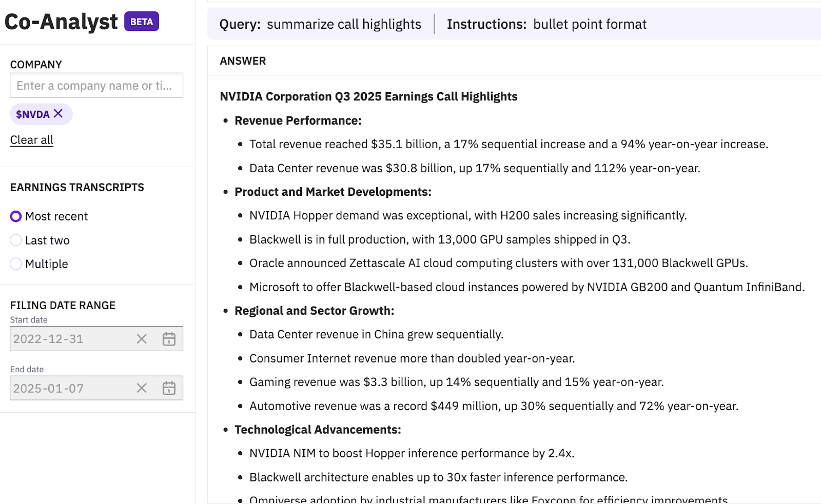Clear the end date value
Viewport: 821px width, 504px height.
(142, 388)
